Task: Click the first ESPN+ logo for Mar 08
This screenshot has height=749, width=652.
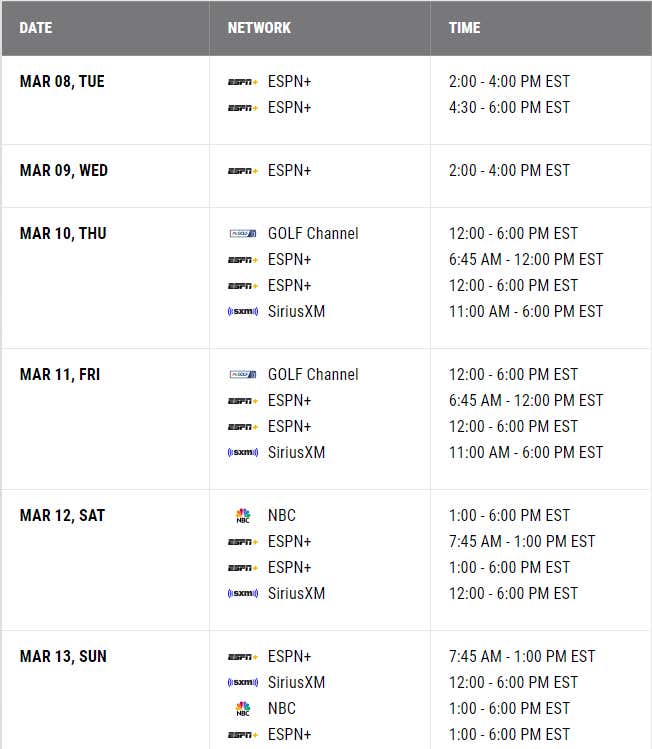Action: point(243,82)
